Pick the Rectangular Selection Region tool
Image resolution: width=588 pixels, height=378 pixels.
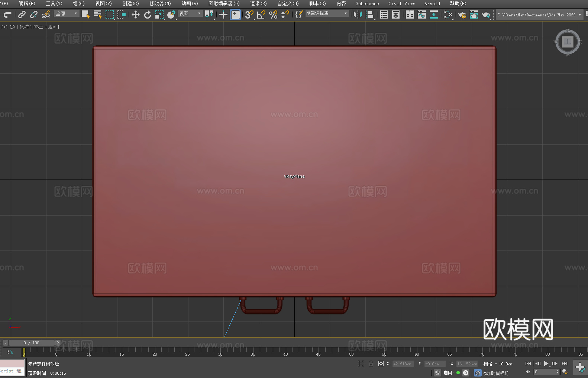[110, 14]
